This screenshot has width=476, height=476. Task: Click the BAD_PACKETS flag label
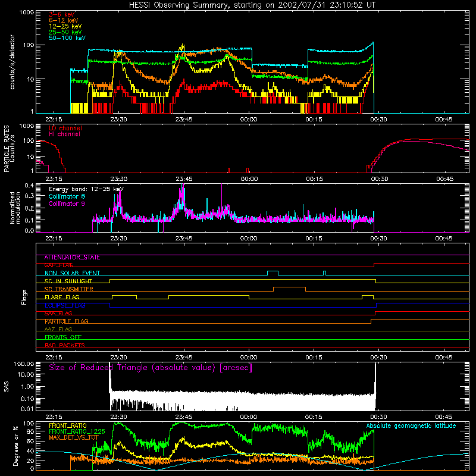[x=65, y=345]
